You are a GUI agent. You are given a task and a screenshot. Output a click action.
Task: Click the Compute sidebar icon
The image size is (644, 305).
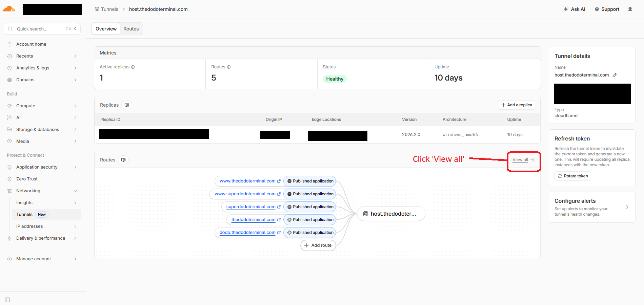pos(9,106)
